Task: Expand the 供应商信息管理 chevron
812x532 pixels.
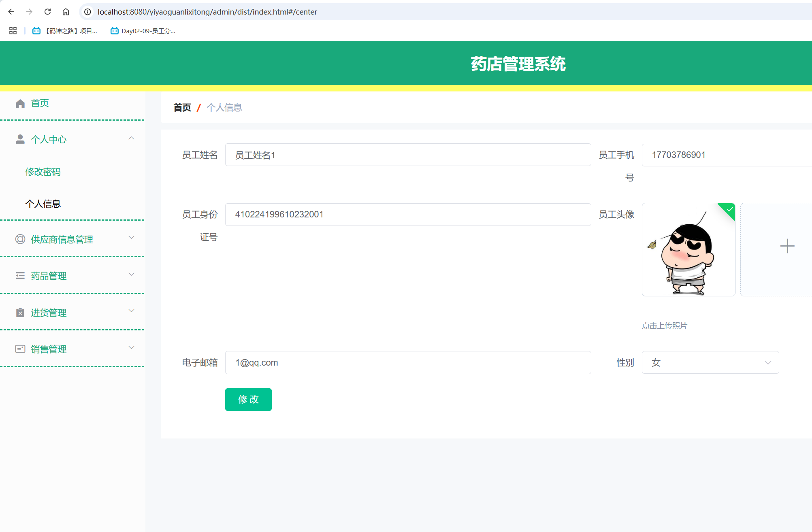Action: [x=131, y=238]
